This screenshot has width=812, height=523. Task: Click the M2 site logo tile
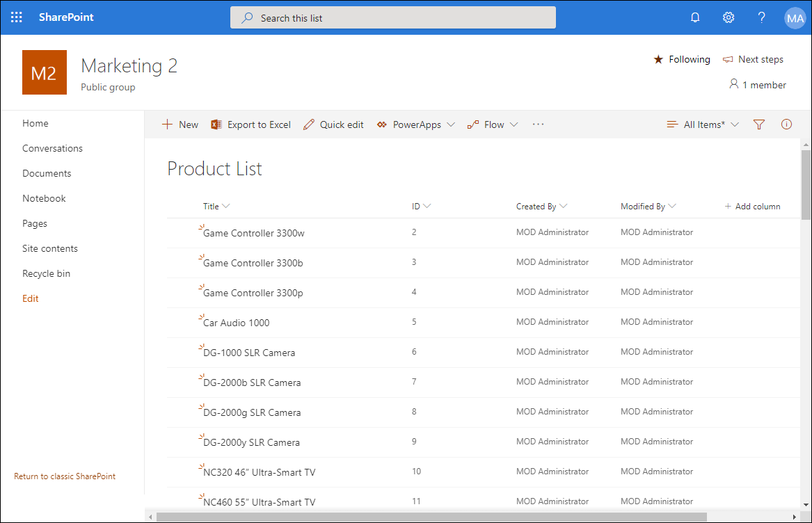pyautogui.click(x=45, y=72)
